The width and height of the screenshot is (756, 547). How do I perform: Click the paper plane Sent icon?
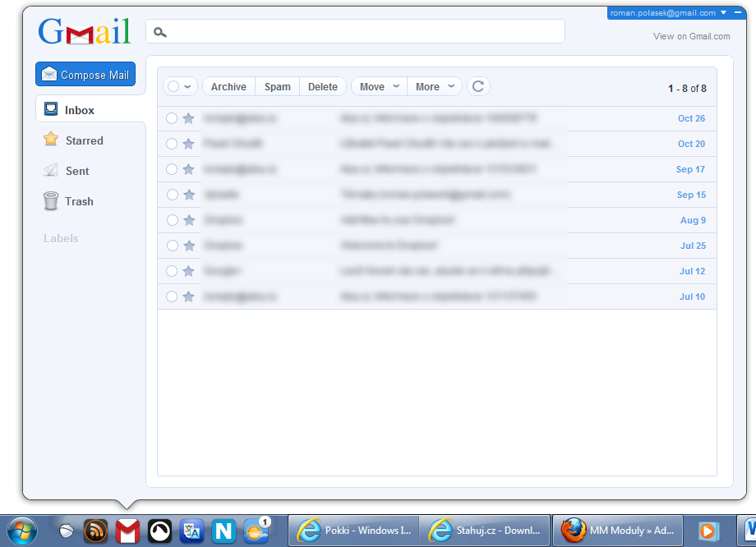51,170
